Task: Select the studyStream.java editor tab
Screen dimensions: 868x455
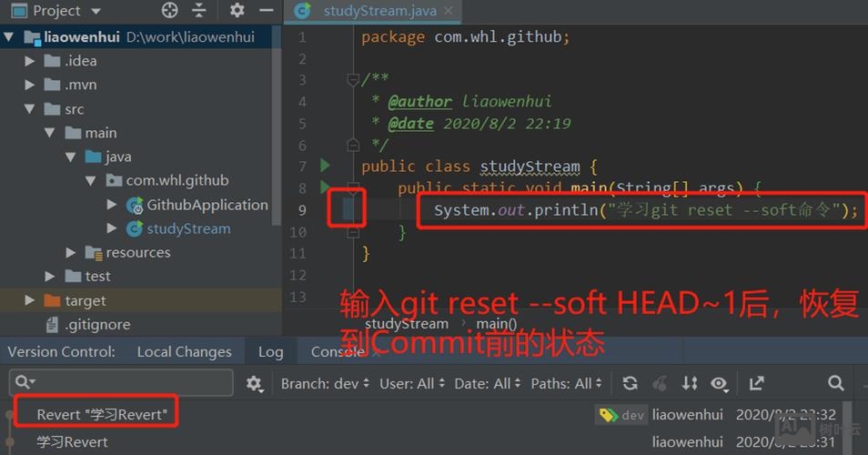Action: (x=374, y=11)
